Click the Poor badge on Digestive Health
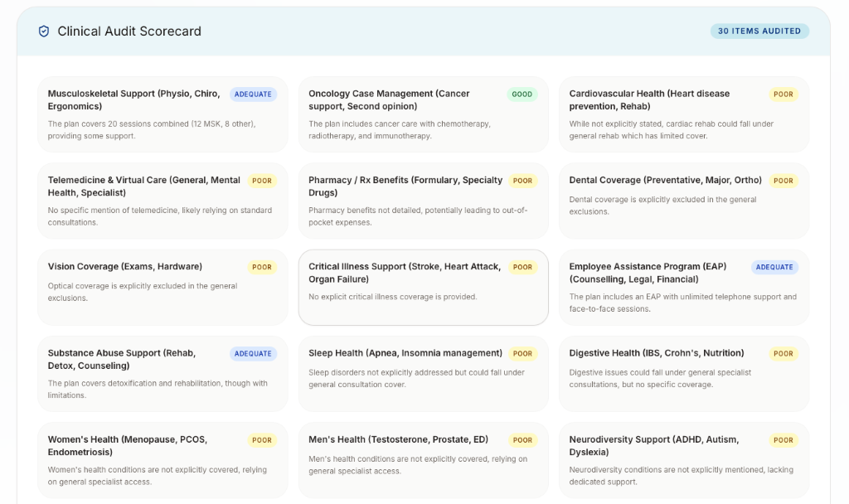The image size is (849, 504). [784, 354]
